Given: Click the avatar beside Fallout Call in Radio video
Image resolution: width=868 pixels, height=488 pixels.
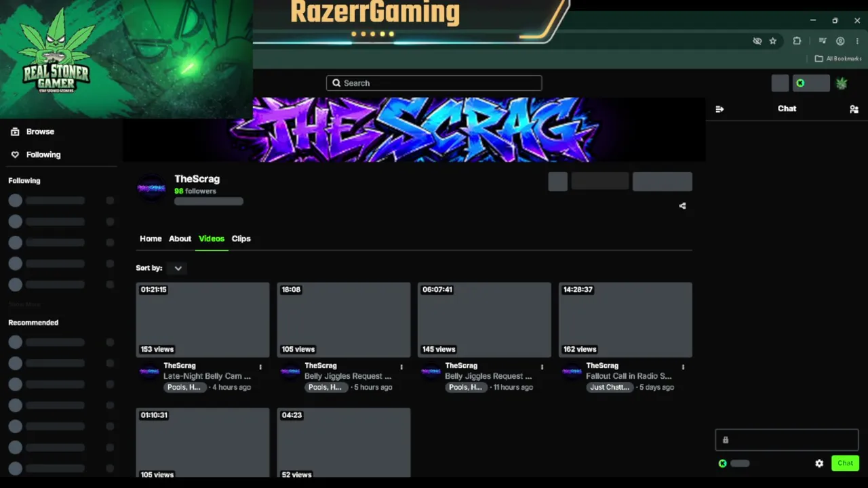Looking at the screenshot, I should [572, 371].
